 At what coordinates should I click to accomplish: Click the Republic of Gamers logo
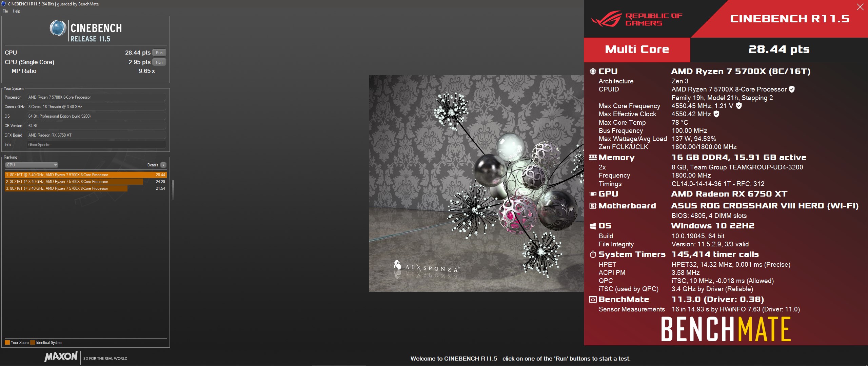(x=637, y=19)
